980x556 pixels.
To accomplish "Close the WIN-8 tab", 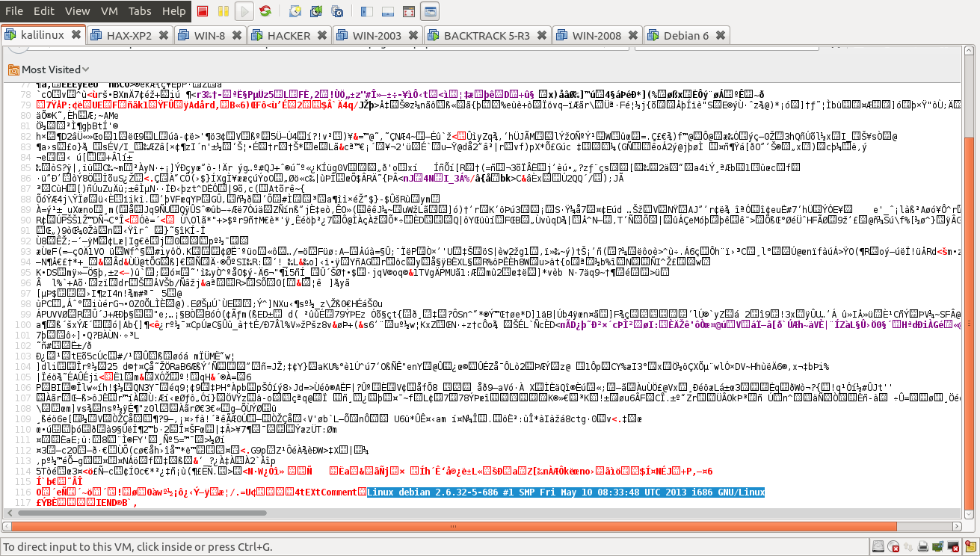I will pyautogui.click(x=236, y=35).
